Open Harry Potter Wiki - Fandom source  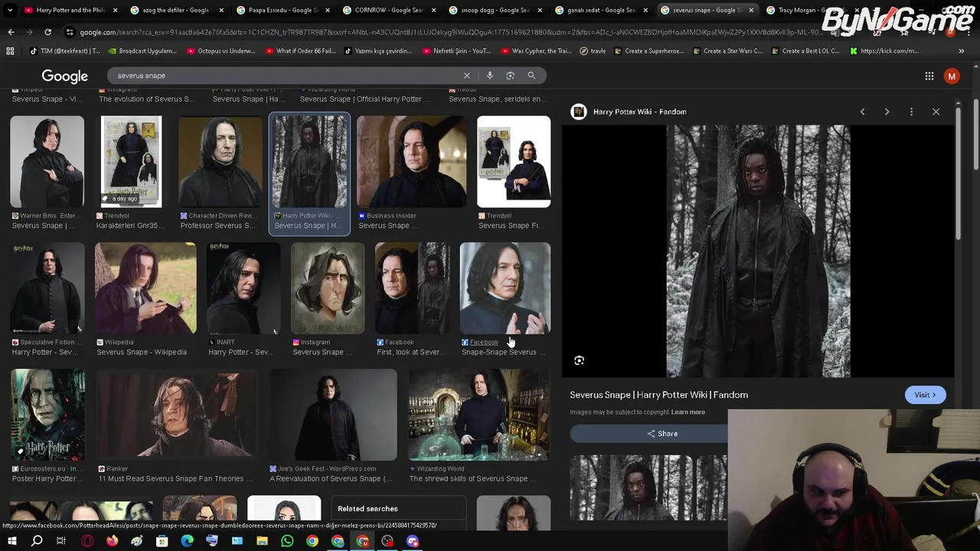point(639,112)
